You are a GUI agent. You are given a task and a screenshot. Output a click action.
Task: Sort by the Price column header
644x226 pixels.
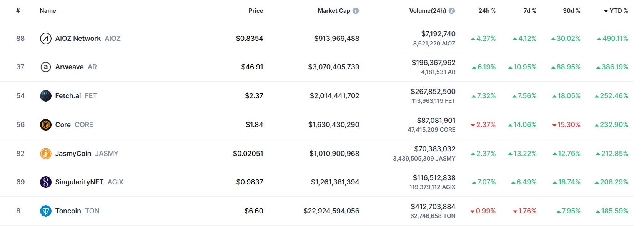[x=256, y=11]
